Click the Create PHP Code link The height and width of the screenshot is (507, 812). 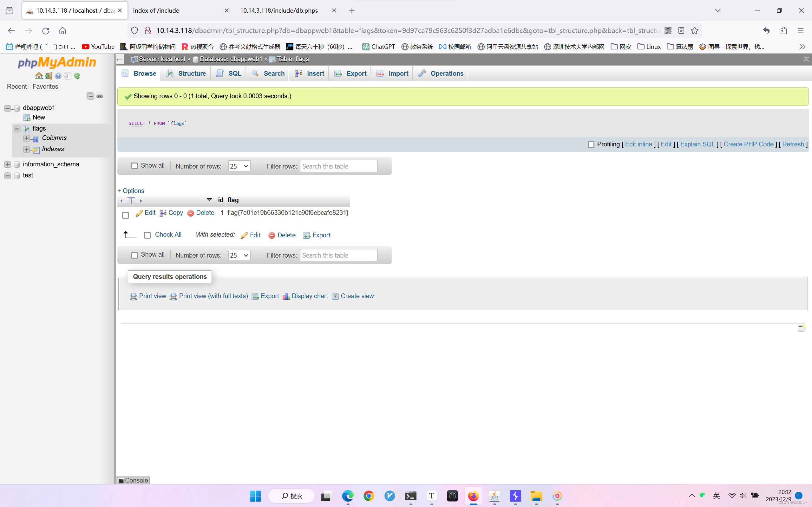(x=749, y=144)
